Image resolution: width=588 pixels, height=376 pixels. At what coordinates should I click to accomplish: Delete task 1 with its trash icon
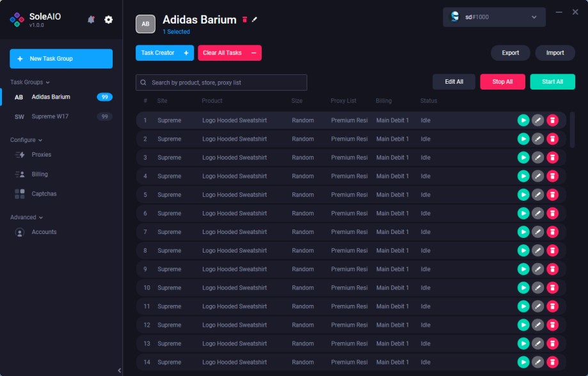552,120
